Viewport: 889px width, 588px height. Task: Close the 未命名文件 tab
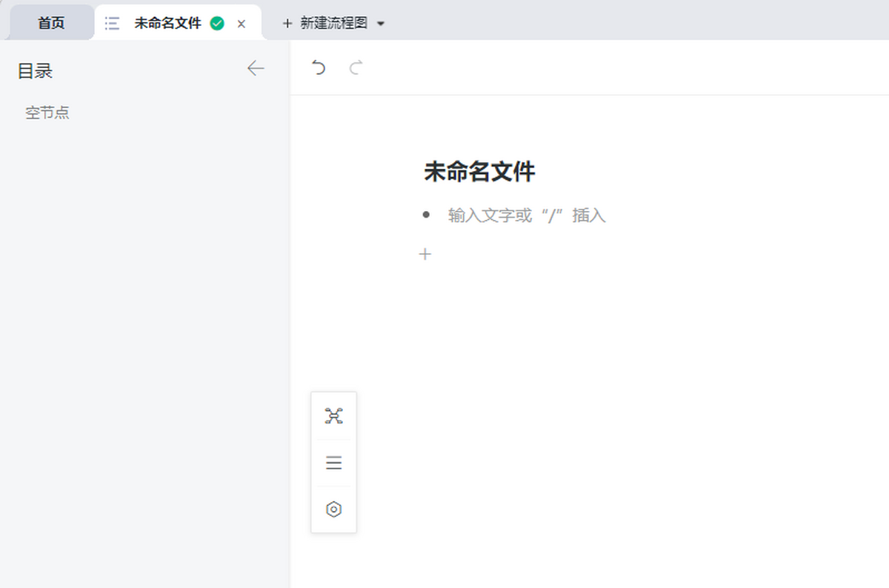tap(241, 24)
